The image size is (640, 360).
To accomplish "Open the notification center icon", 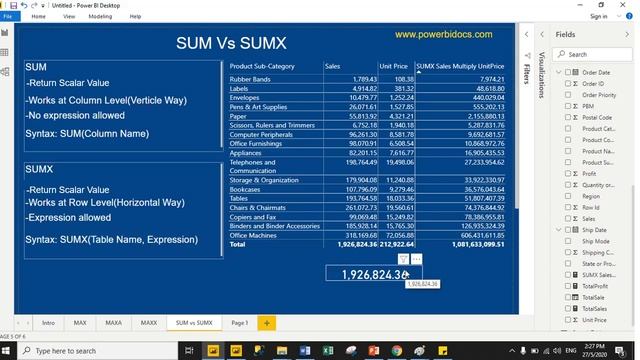I will [x=620, y=351].
